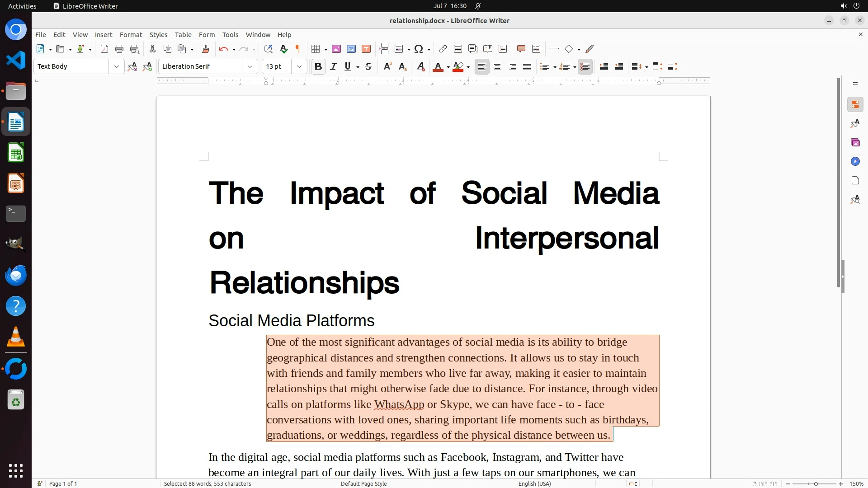This screenshot has width=868, height=488.
Task: Insert an image using the toolbar icon
Action: (336, 49)
